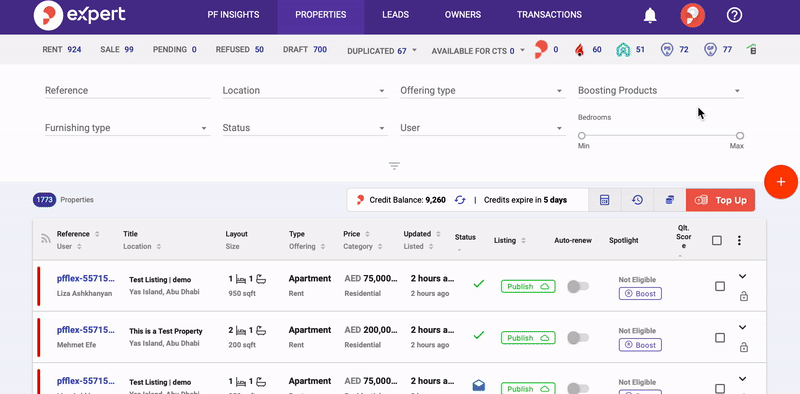Image resolution: width=800 pixels, height=394 pixels.
Task: Open the Liza Ashkhanyan row reference link
Action: 86,279
